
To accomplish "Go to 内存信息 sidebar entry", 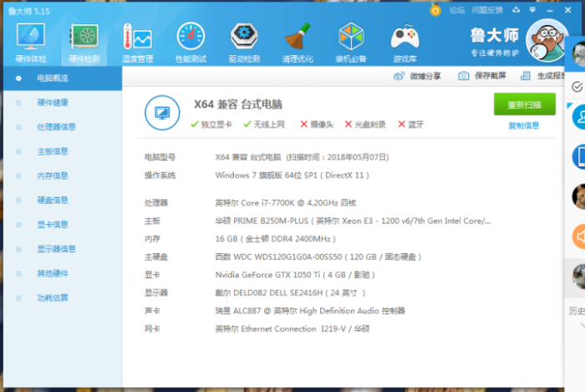I will pyautogui.click(x=53, y=176).
